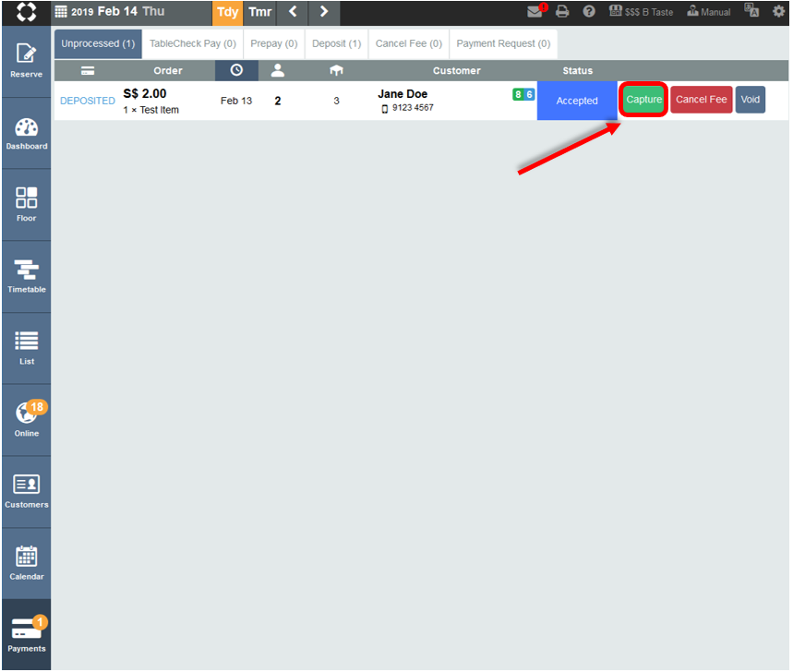The image size is (793, 672).
Task: Click the DEPOSITED status link
Action: tap(88, 101)
